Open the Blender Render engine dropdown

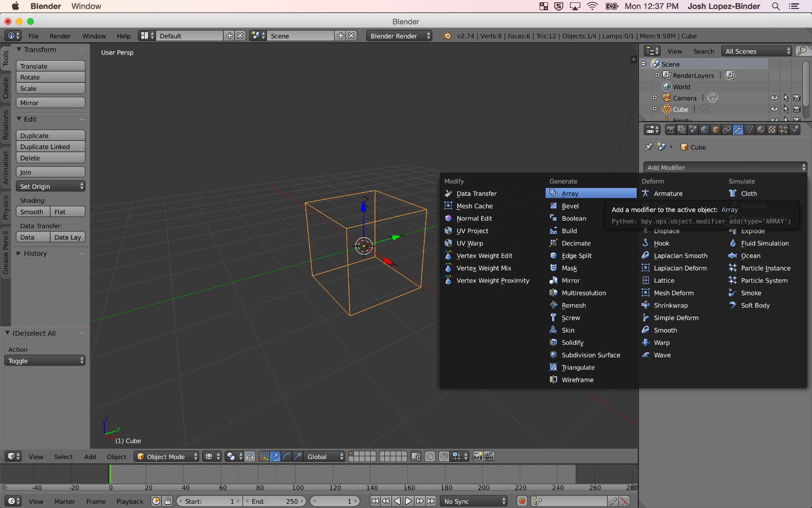tap(398, 36)
